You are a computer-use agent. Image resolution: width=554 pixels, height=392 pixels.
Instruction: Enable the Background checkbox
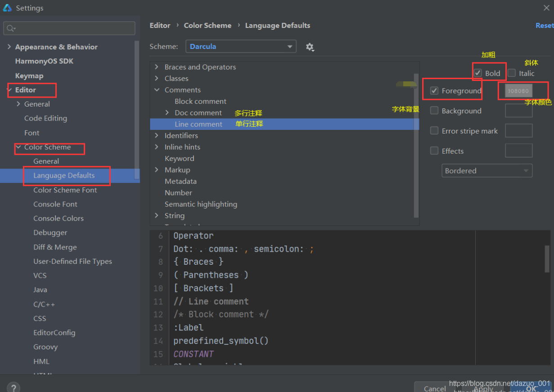tap(434, 111)
